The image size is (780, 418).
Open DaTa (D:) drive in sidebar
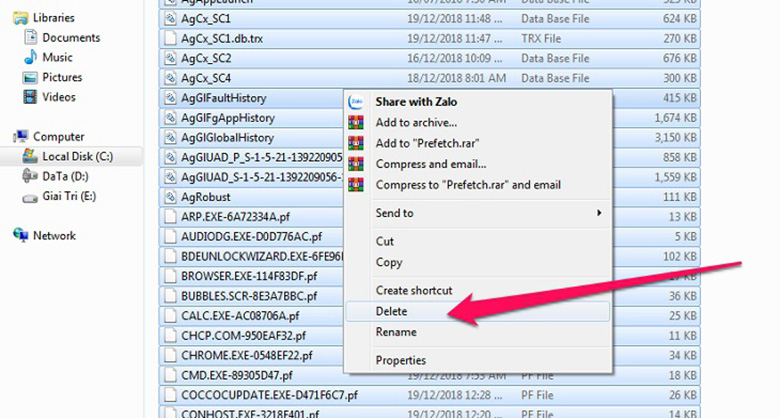click(x=67, y=176)
